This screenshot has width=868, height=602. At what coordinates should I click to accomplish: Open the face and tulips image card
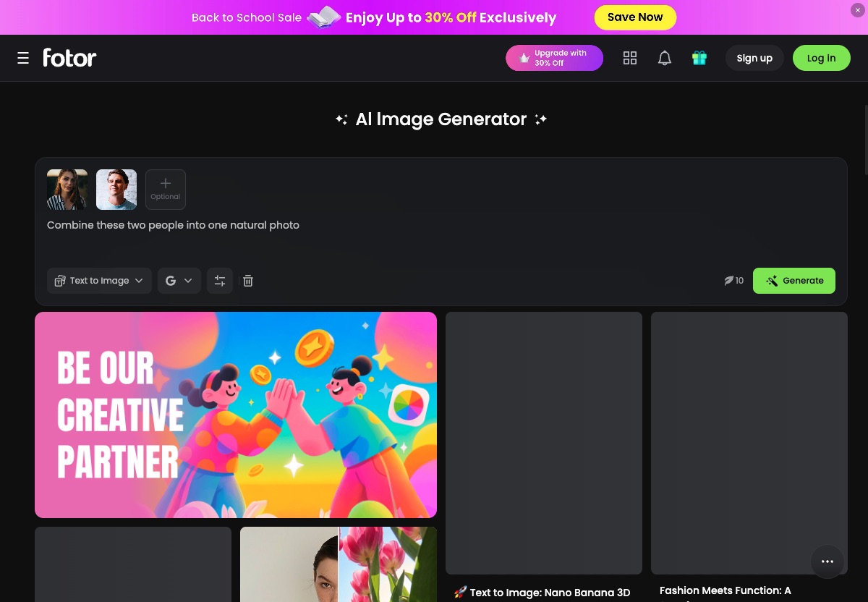(339, 564)
